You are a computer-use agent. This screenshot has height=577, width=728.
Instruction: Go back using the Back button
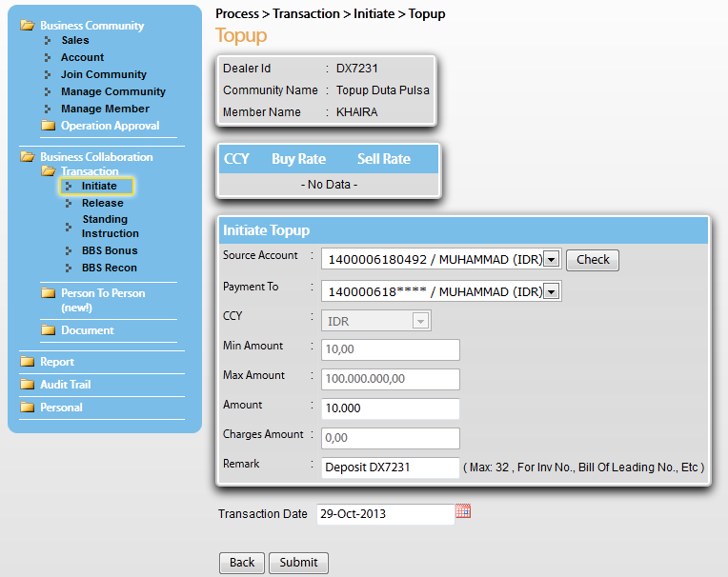[x=242, y=563]
